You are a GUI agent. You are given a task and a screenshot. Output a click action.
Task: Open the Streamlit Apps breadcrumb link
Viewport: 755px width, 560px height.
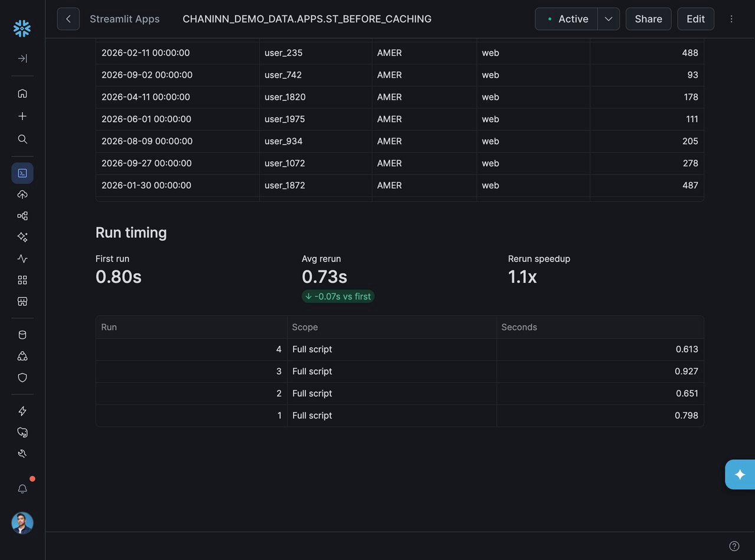coord(124,19)
